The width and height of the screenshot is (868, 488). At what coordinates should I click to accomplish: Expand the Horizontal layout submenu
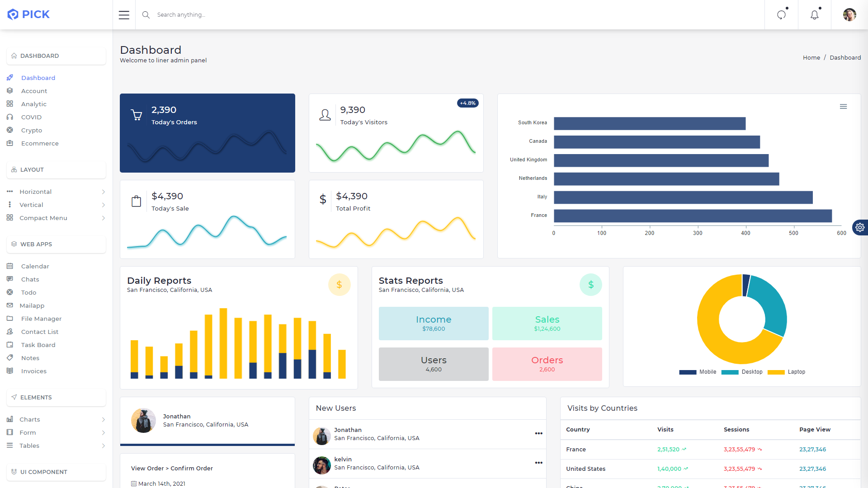pyautogui.click(x=56, y=192)
